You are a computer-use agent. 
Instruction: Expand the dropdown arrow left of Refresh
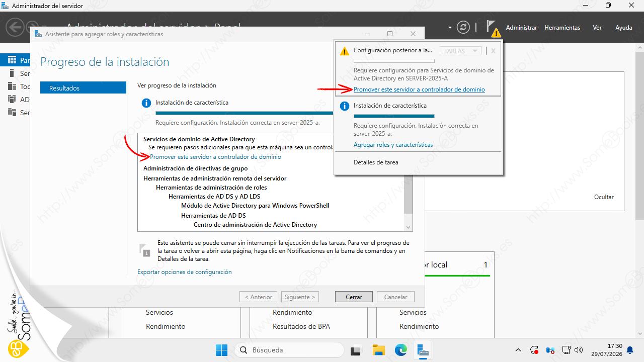tap(450, 28)
